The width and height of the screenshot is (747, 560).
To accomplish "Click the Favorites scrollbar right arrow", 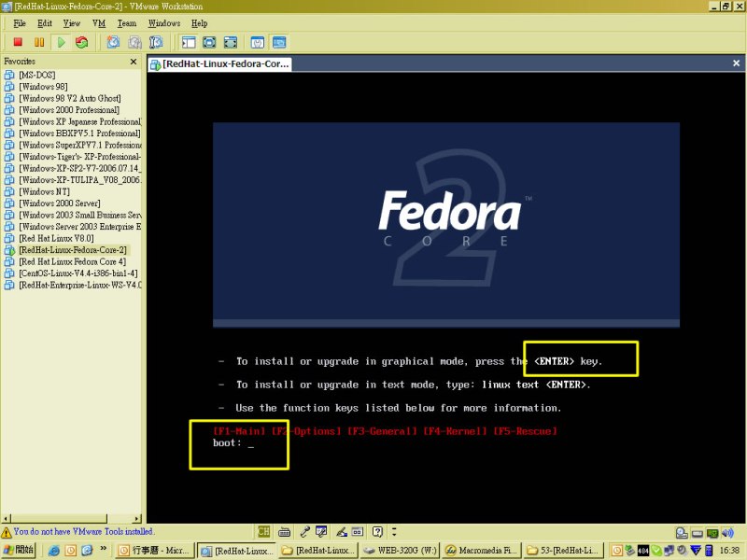I will [x=137, y=519].
